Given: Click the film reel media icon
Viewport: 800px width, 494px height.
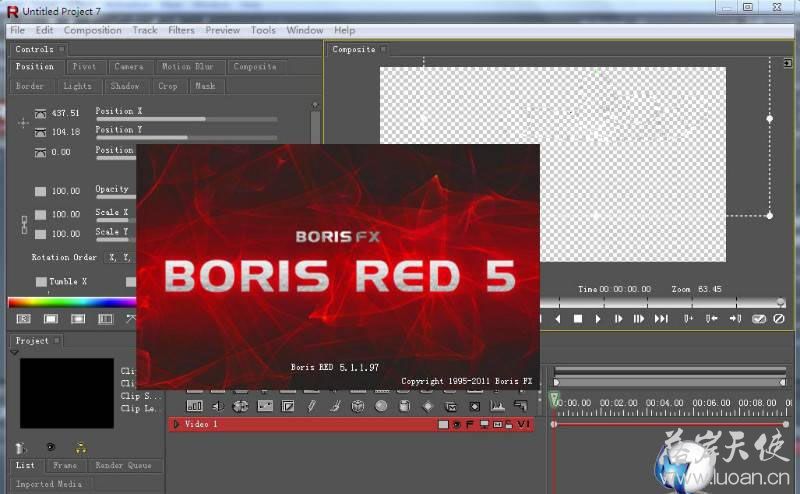Looking at the screenshot, I should coord(240,406).
